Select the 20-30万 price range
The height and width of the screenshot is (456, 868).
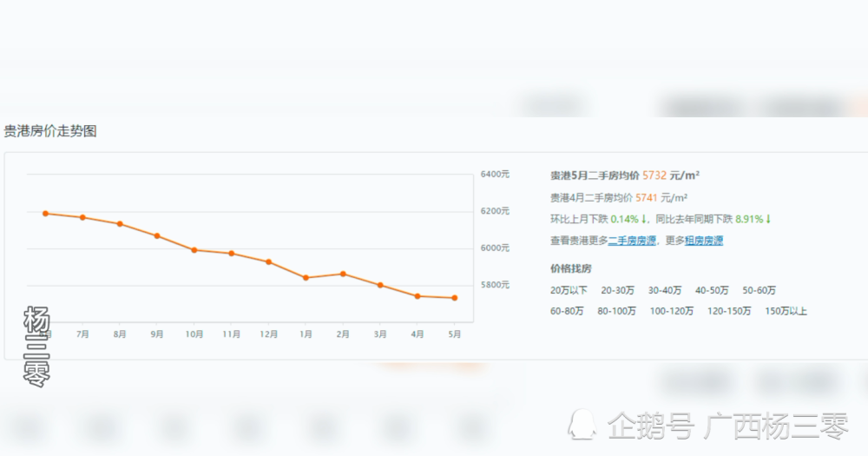pyautogui.click(x=618, y=290)
